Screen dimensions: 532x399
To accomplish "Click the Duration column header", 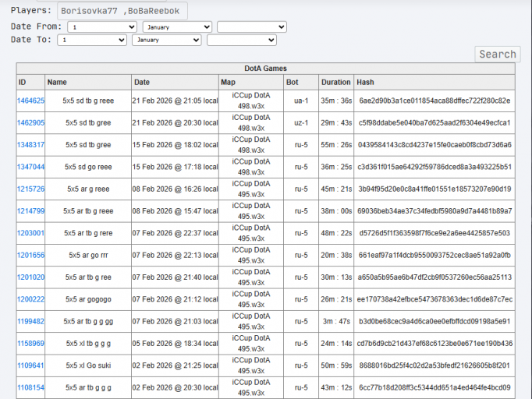I will (x=336, y=82).
